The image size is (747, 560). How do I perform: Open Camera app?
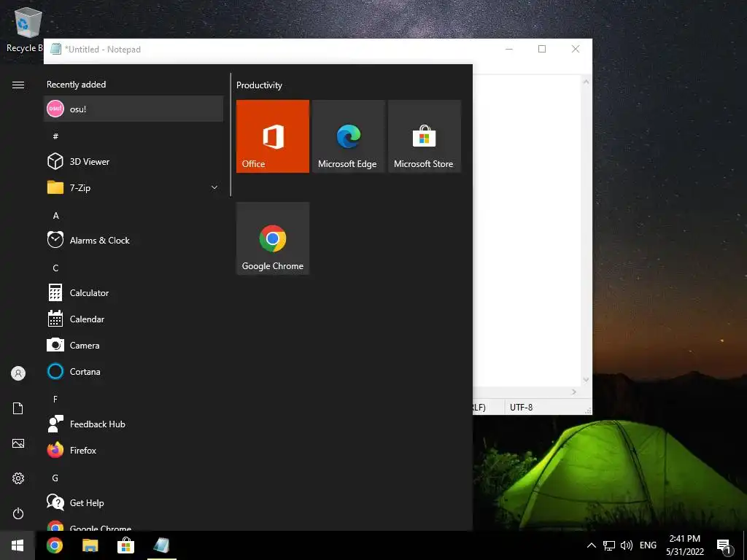click(x=133, y=345)
